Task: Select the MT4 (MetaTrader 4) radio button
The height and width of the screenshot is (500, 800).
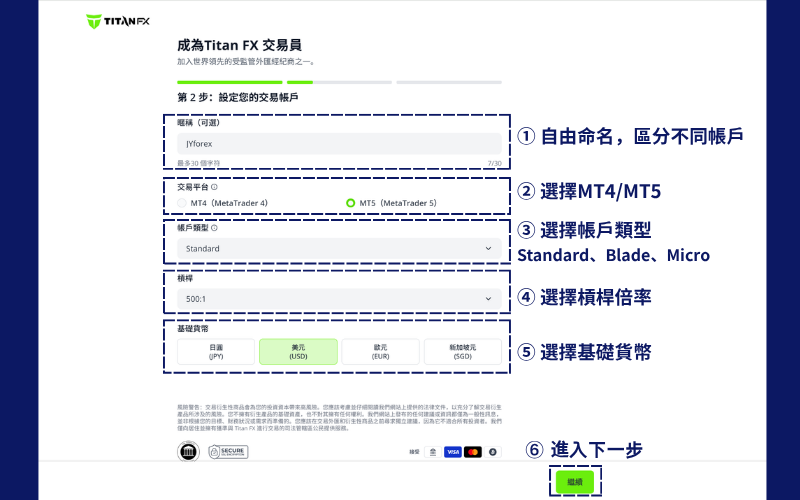Action: [x=182, y=203]
